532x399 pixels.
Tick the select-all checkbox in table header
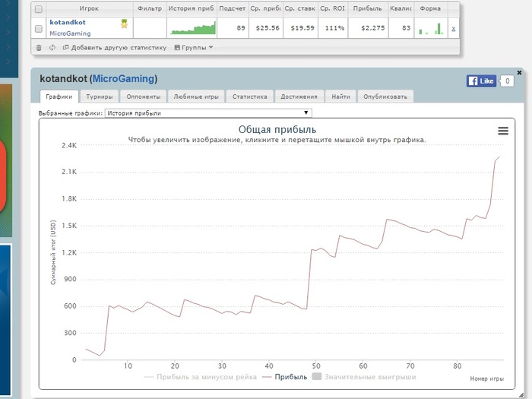[39, 9]
